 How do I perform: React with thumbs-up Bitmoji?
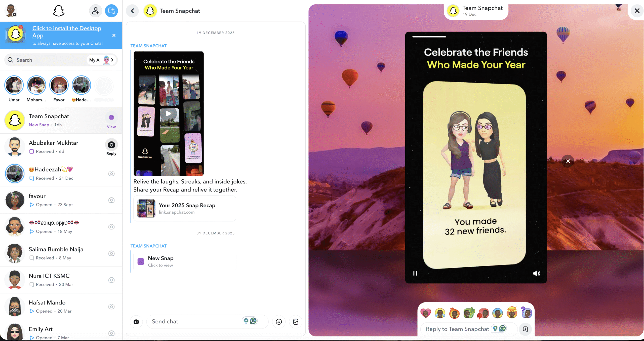click(469, 313)
